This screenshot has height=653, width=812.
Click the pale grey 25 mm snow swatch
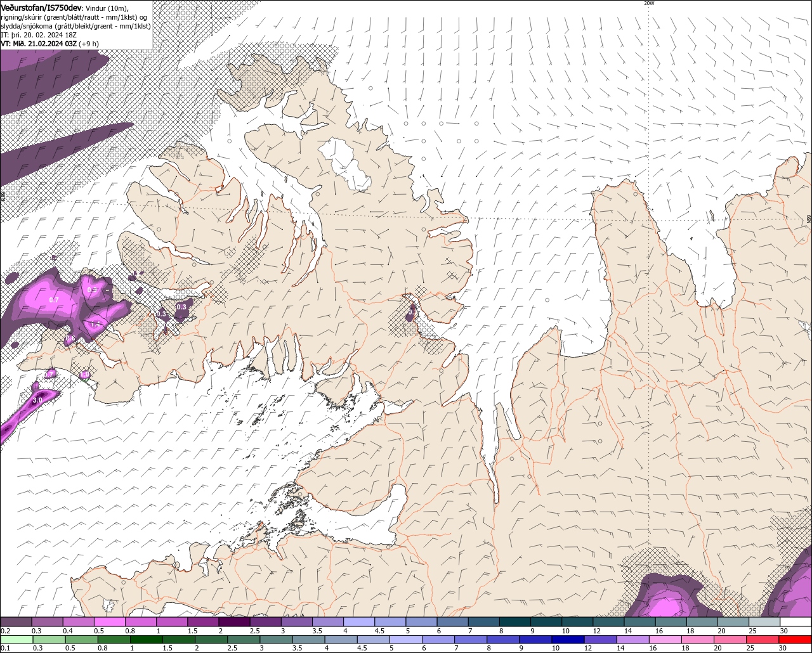(764, 622)
